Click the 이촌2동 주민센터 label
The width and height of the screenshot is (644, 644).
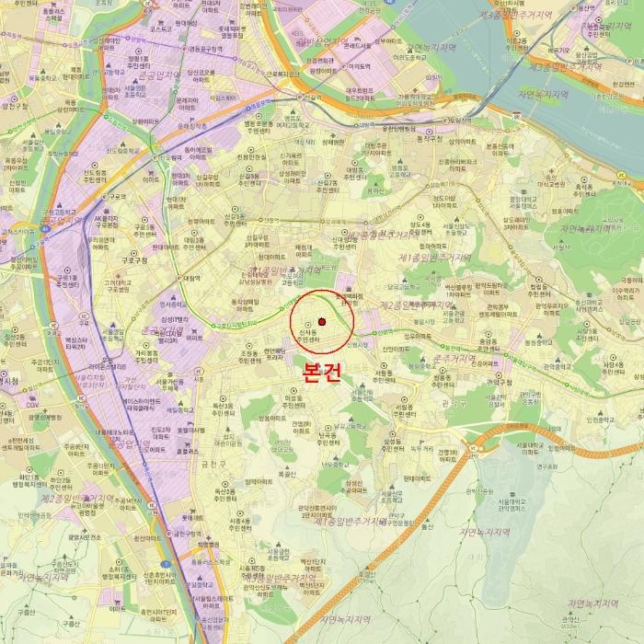(x=517, y=45)
